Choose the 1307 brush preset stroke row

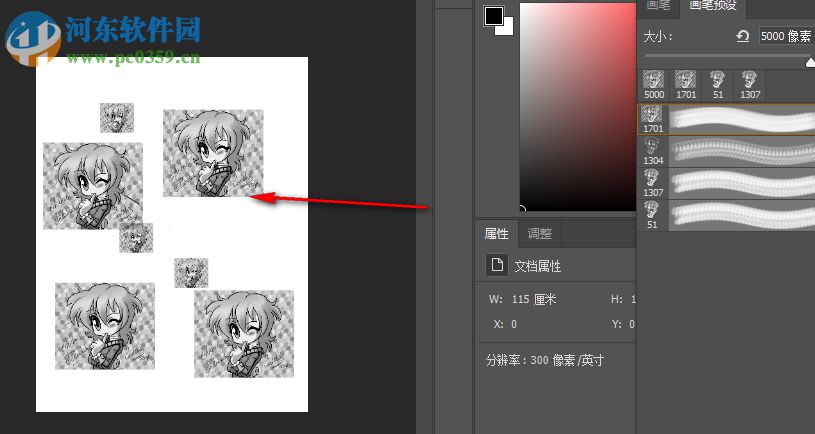point(726,183)
